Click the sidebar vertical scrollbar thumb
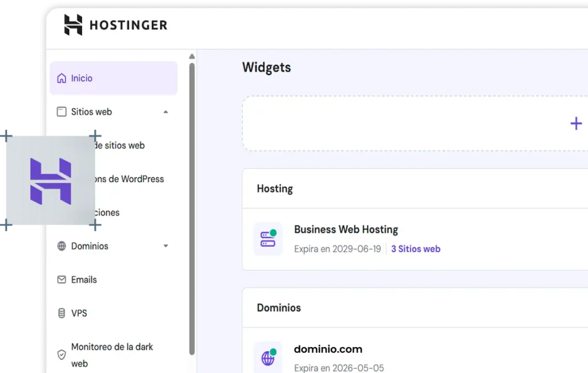 point(192,207)
